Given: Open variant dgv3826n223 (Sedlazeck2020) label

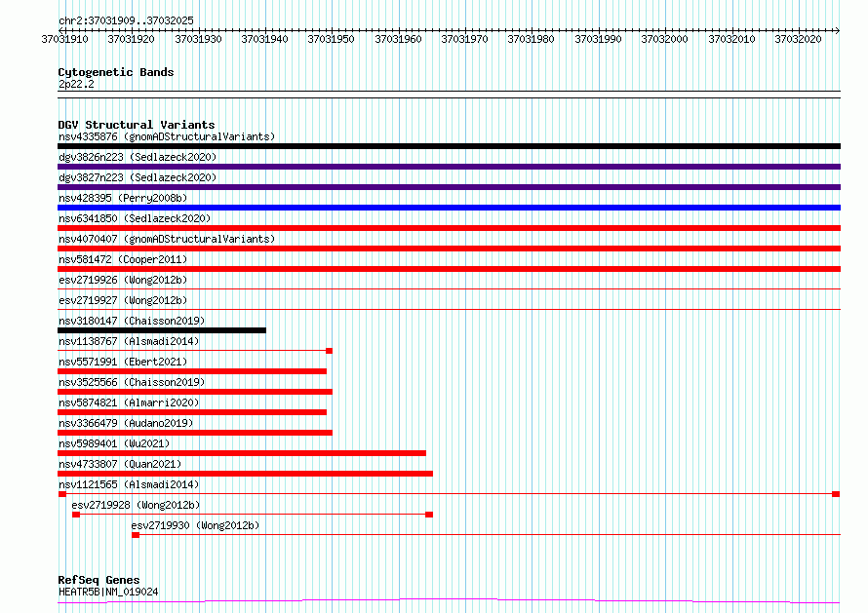Looking at the screenshot, I should click(138, 157).
